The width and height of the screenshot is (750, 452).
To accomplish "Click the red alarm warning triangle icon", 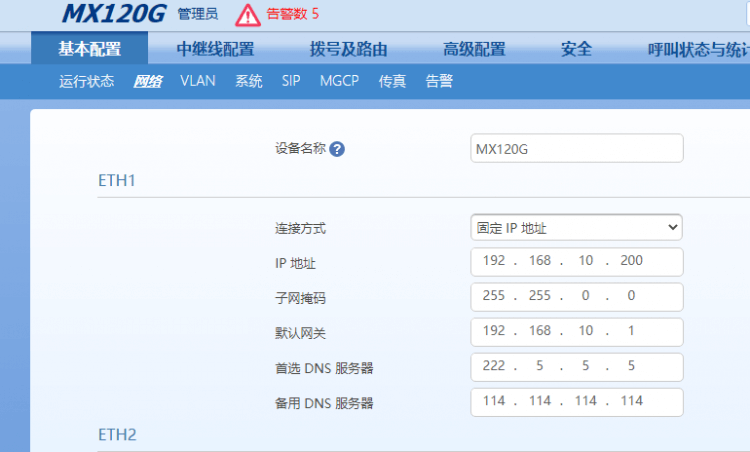I will [247, 15].
